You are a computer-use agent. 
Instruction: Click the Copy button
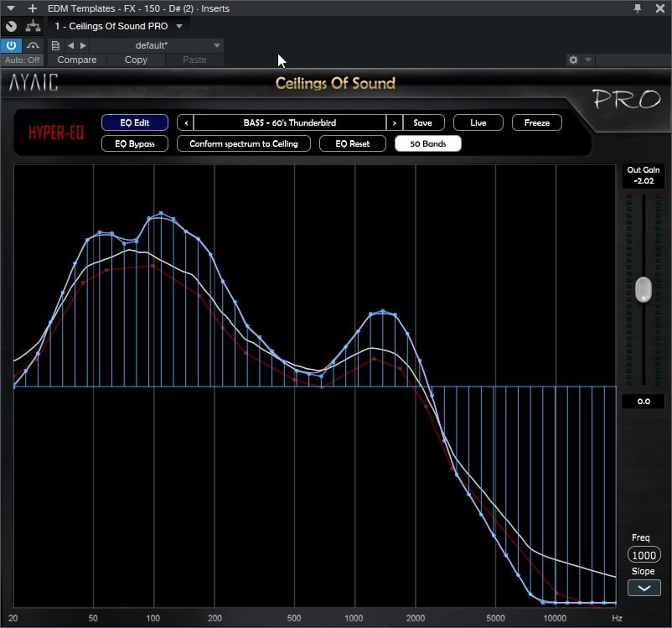136,60
